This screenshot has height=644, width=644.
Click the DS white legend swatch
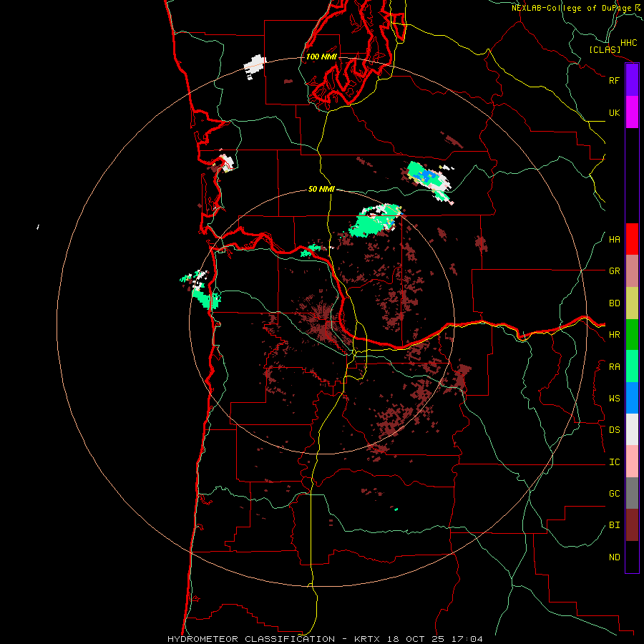coord(632,429)
